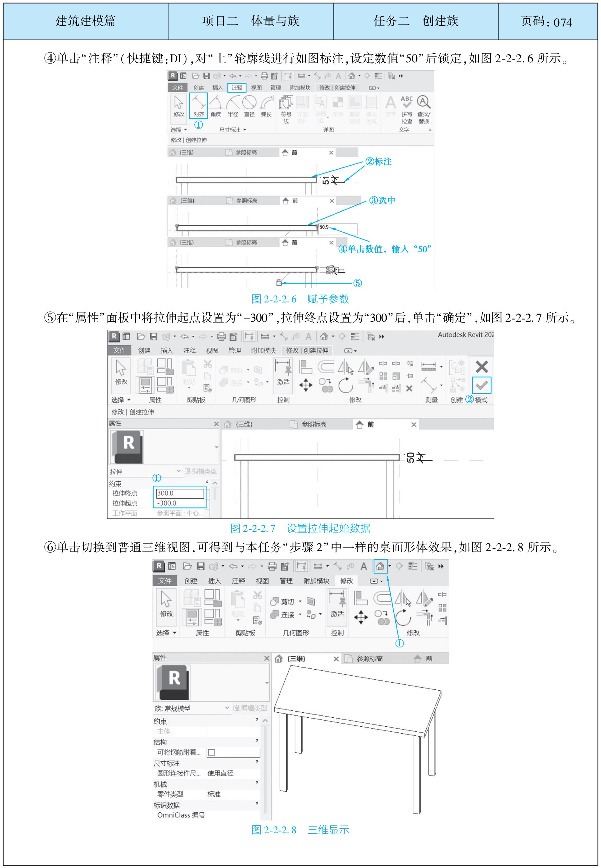Viewport: 601px width, 868px height.
Task: Select Mirror - Draw Axis in figure 2-2-2.7
Action: click(366, 367)
